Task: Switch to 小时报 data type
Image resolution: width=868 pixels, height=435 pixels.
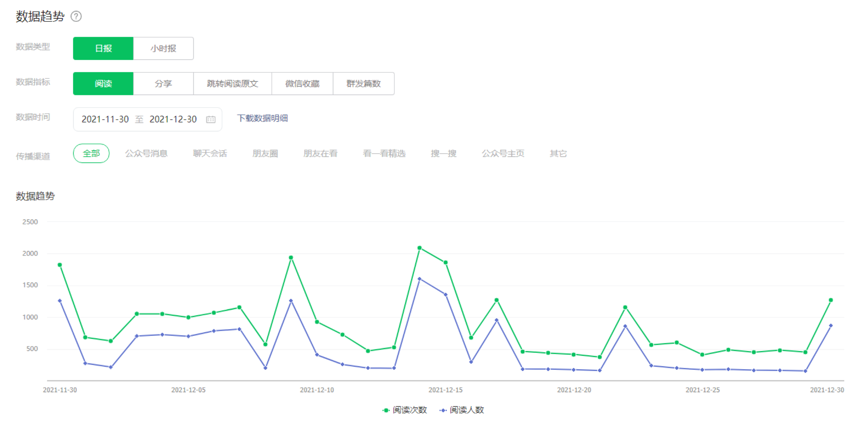Action: 163,49
